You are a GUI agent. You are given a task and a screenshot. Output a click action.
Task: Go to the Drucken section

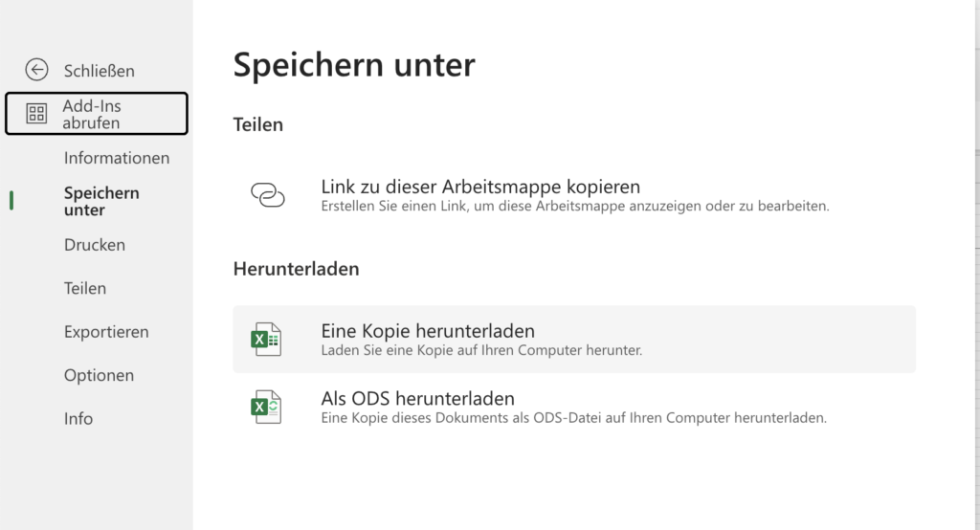[95, 245]
